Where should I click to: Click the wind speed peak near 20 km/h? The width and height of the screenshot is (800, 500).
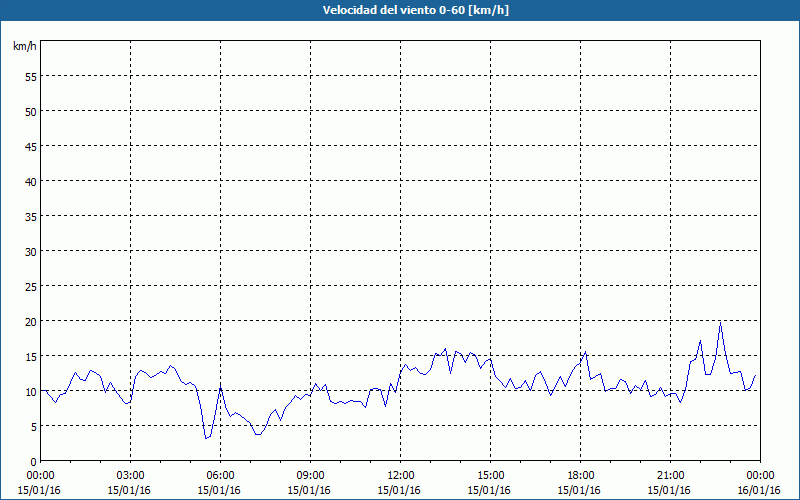pos(720,322)
